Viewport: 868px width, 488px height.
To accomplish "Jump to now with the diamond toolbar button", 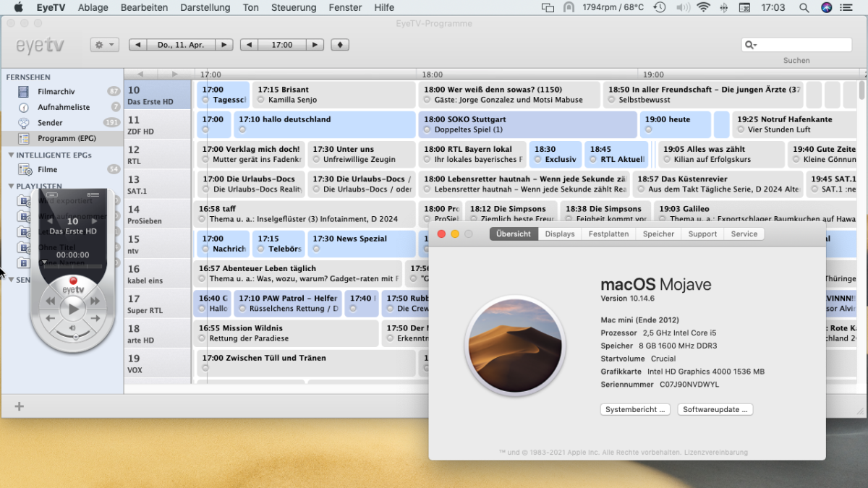I will click(340, 45).
